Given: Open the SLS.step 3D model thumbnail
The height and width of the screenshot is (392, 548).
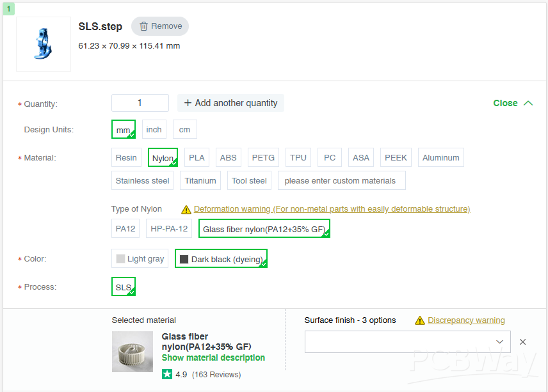Looking at the screenshot, I should point(44,43).
